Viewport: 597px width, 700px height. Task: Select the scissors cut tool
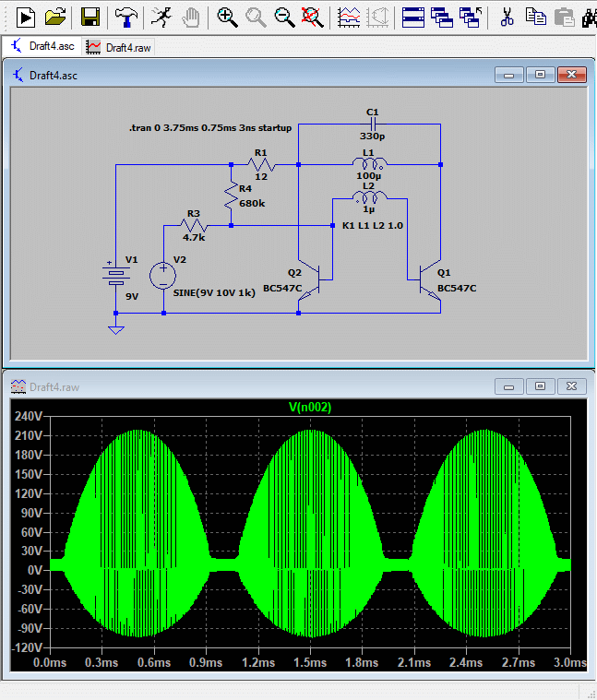(x=507, y=18)
